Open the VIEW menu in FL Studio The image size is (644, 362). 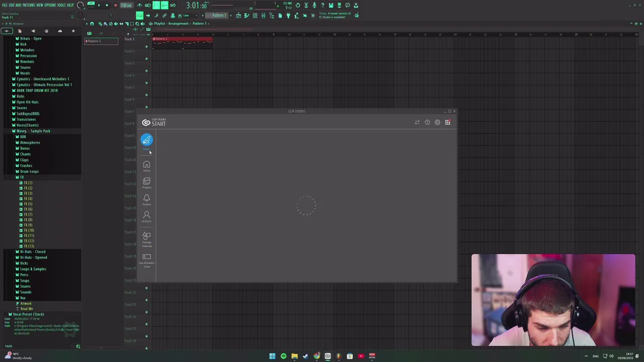tap(40, 5)
